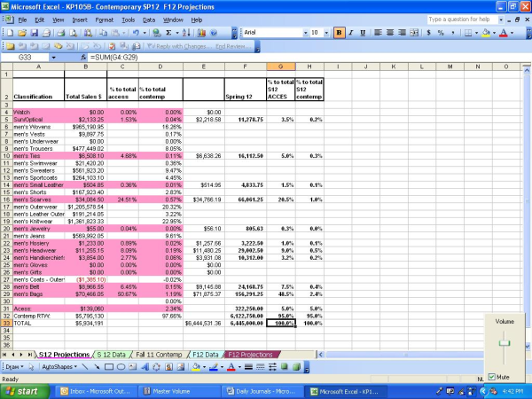The width and height of the screenshot is (532, 399).
Task: Uncheck the Mute checkbox in volume popup
Action: [492, 377]
